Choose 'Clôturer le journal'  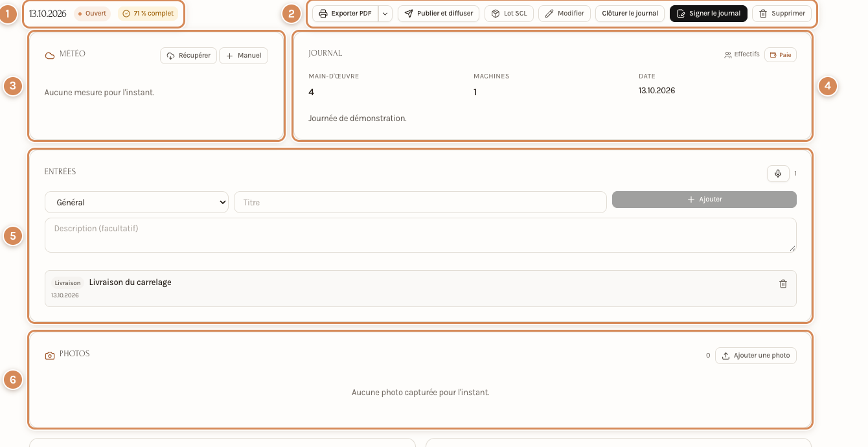coord(630,14)
